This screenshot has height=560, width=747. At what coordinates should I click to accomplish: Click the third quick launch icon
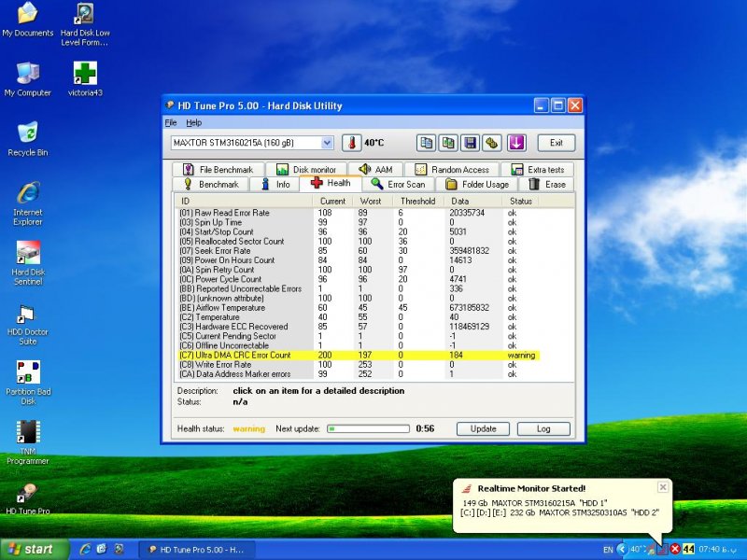(119, 549)
